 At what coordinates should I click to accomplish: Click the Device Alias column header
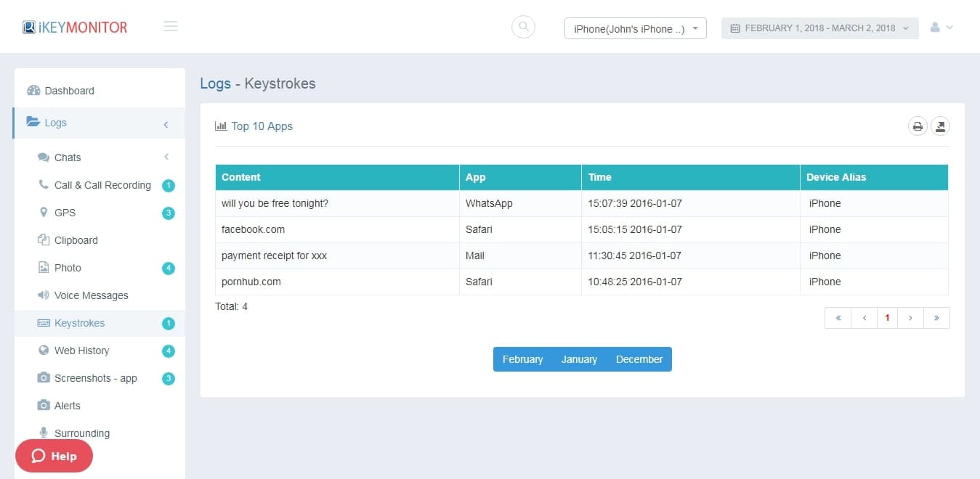tap(874, 177)
